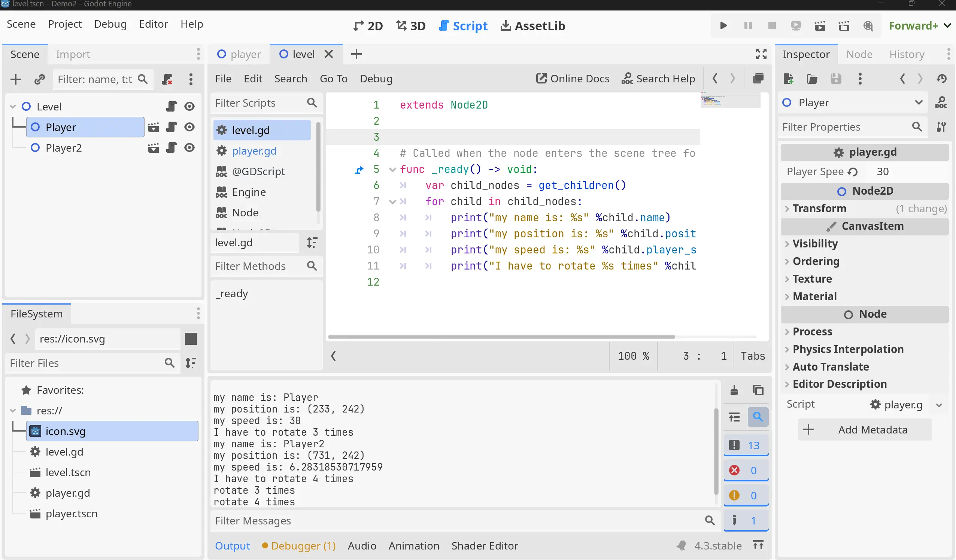
Task: Open the Player node selector dropdown
Action: [852, 103]
